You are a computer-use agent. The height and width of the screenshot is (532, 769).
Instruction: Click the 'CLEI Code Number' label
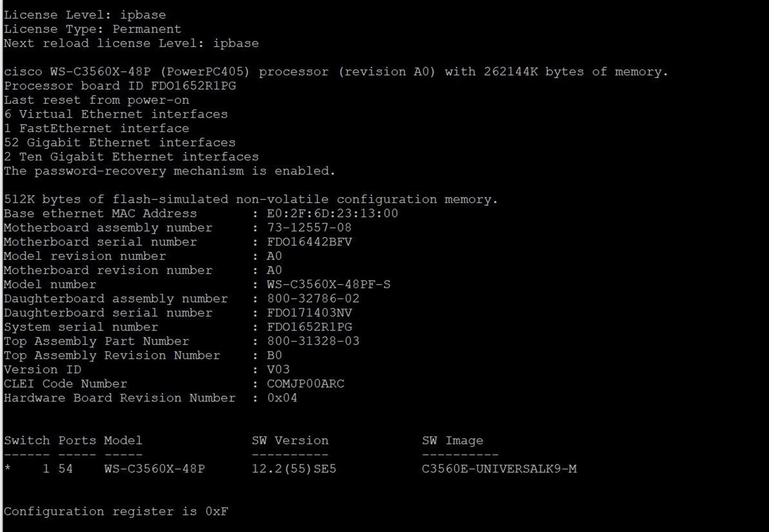(x=66, y=384)
